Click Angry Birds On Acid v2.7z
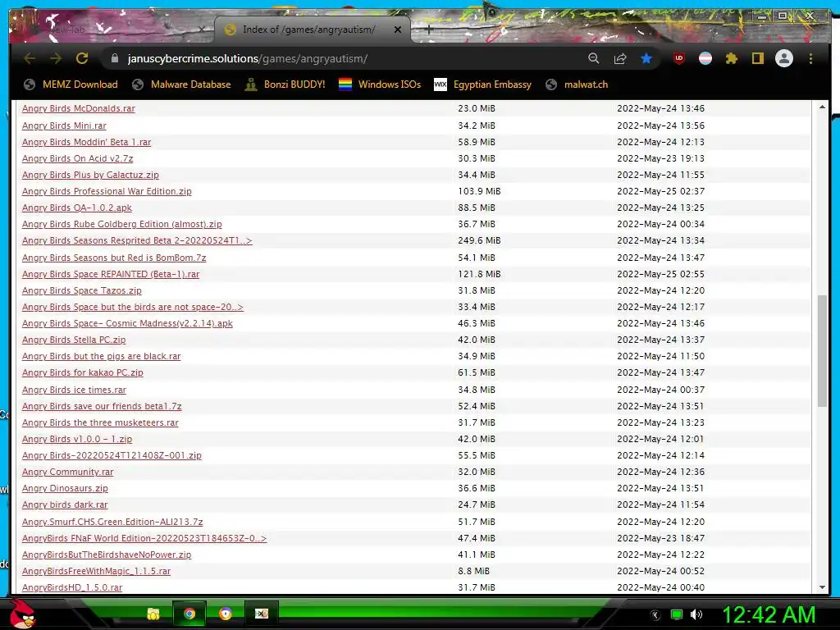 tap(77, 158)
